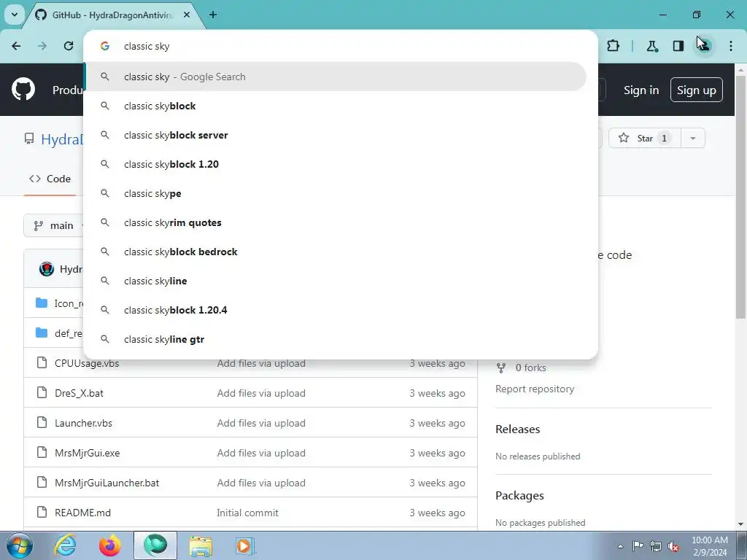Image resolution: width=747 pixels, height=560 pixels.
Task: Pick the 'classic skyblock server' suggestion
Action: [336, 135]
